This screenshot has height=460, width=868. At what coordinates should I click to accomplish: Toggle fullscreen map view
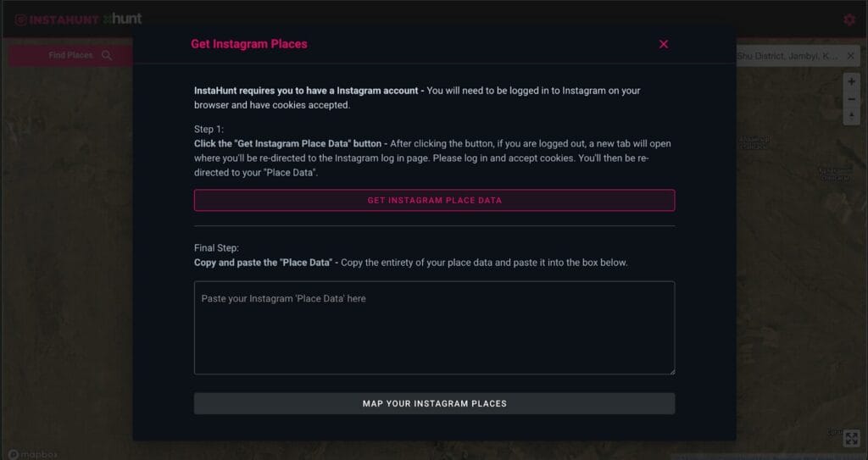point(852,437)
